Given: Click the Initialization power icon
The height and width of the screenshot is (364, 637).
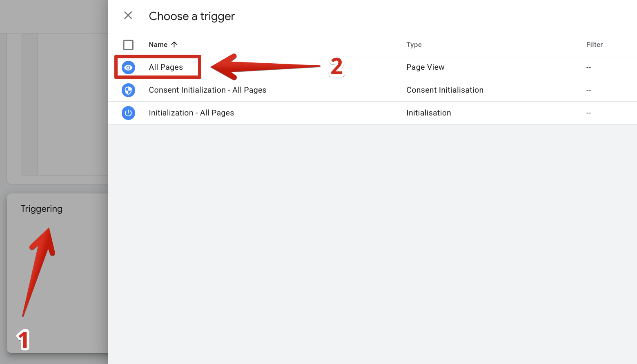Looking at the screenshot, I should coord(128,113).
